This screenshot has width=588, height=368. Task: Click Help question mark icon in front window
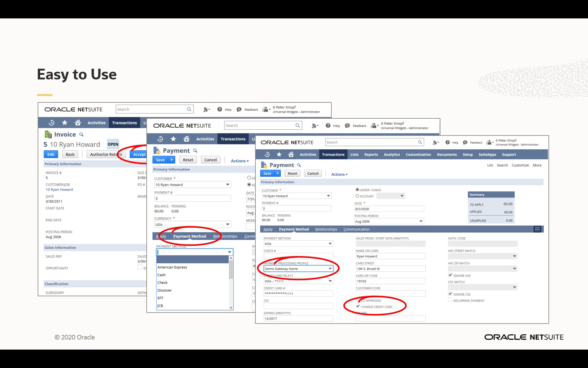coord(447,142)
